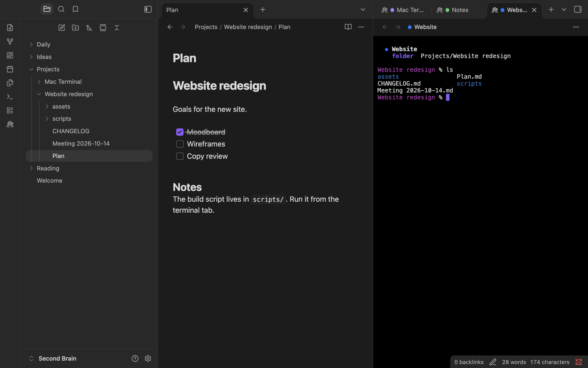
Task: Open the graph view ribbon icon
Action: coord(10,41)
